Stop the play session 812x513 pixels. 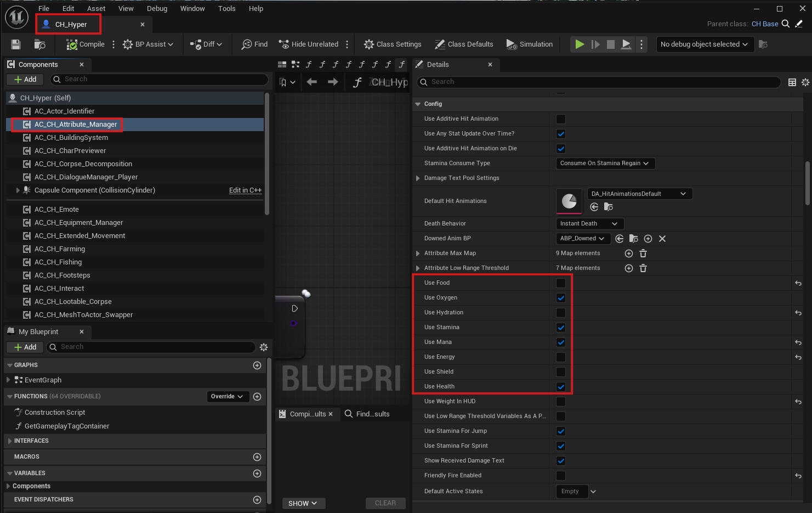pyautogui.click(x=611, y=44)
